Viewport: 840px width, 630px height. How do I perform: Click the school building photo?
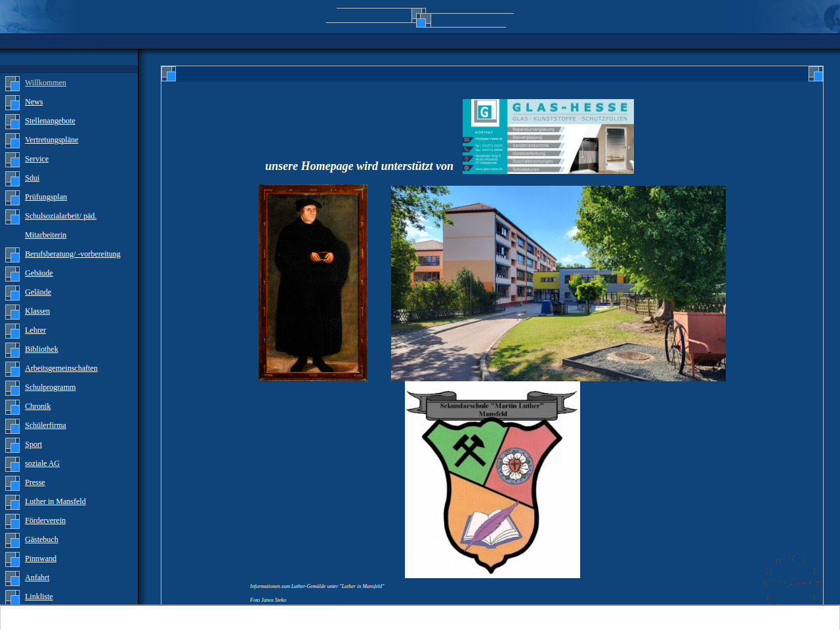point(558,283)
